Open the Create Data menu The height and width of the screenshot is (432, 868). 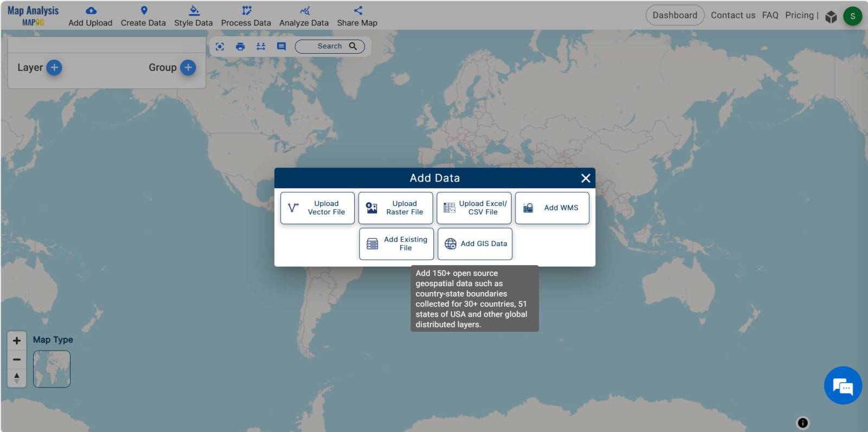point(143,16)
